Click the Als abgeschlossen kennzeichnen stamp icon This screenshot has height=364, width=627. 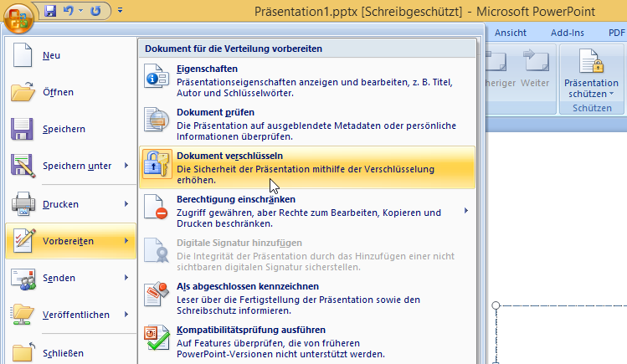click(x=157, y=294)
